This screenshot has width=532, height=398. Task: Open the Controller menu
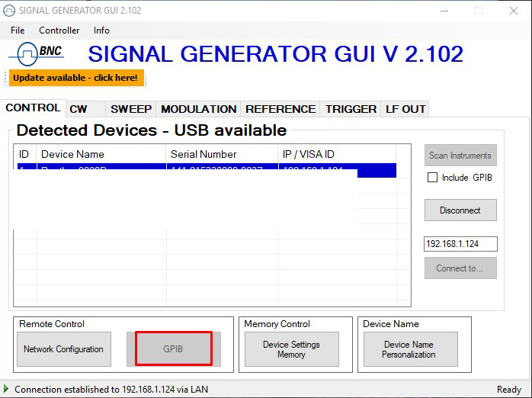(59, 30)
